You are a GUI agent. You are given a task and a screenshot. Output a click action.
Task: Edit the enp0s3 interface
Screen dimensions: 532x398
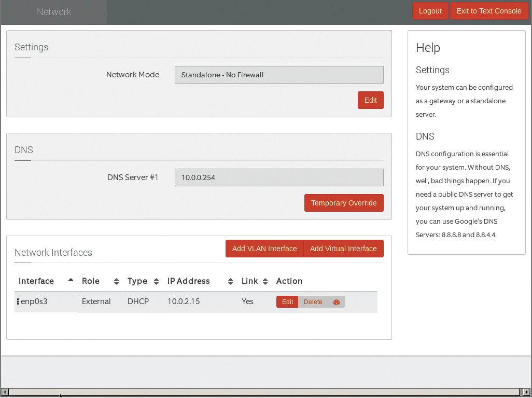click(287, 302)
